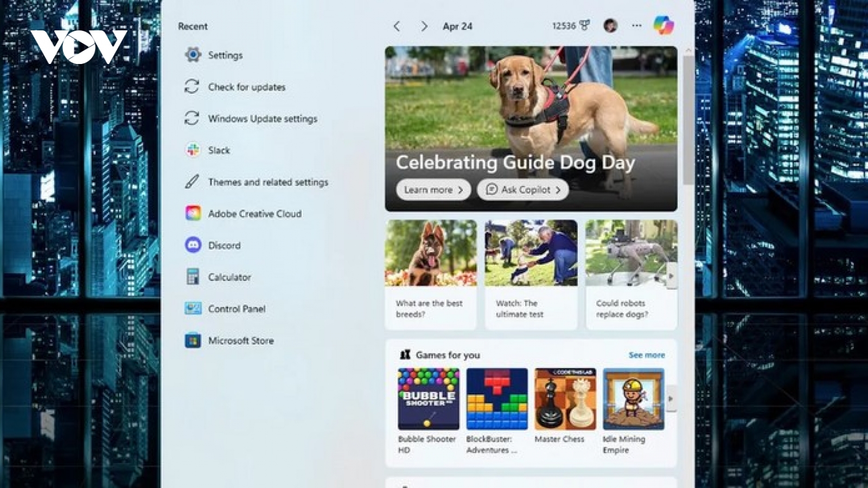Image resolution: width=868 pixels, height=488 pixels.
Task: Open the Microsoft Store icon
Action: point(193,341)
